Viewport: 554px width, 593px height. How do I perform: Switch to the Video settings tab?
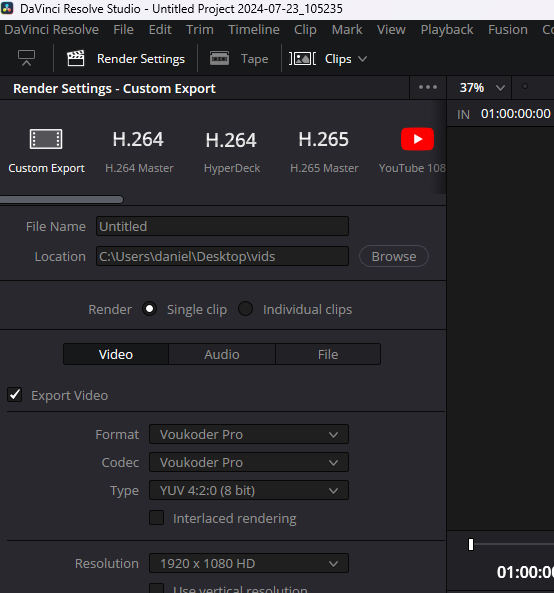click(116, 354)
